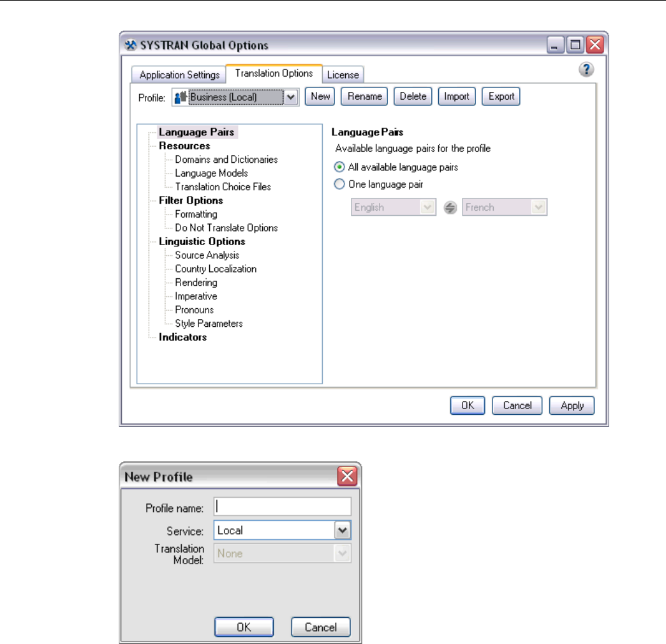Select Imperative tree item
This screenshot has height=644, width=666.
coord(196,296)
